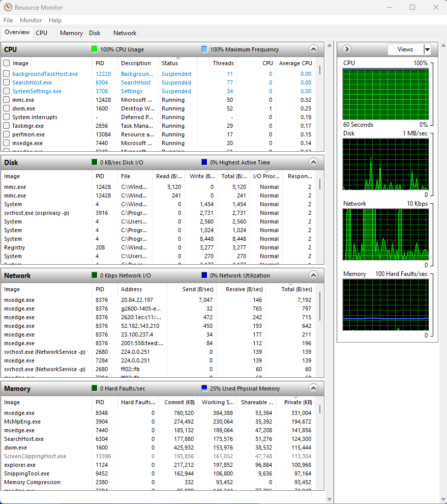Click the Resource Monitor app icon in title bar
This screenshot has height=504, width=447.
pos(8,7)
